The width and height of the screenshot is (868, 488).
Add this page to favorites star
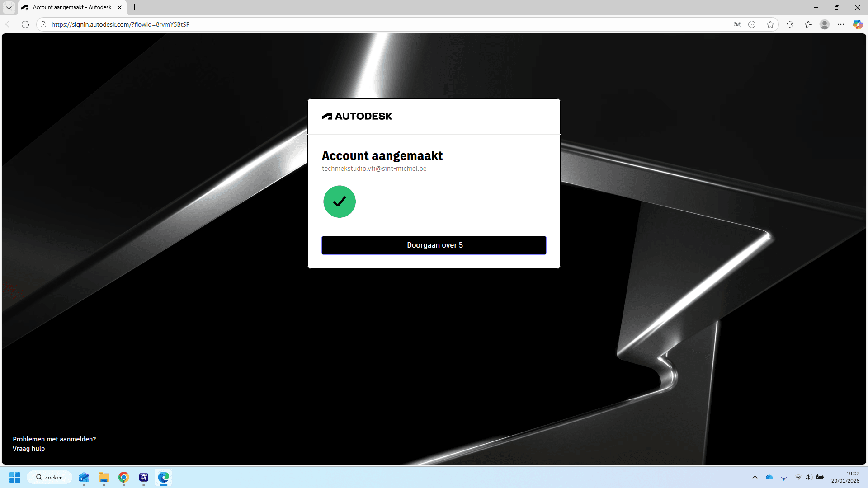(770, 24)
